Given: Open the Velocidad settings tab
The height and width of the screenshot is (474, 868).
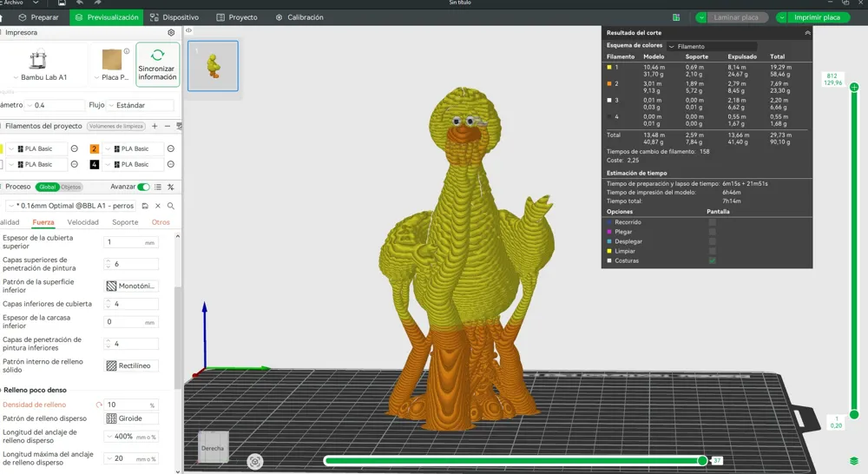Looking at the screenshot, I should pyautogui.click(x=83, y=222).
